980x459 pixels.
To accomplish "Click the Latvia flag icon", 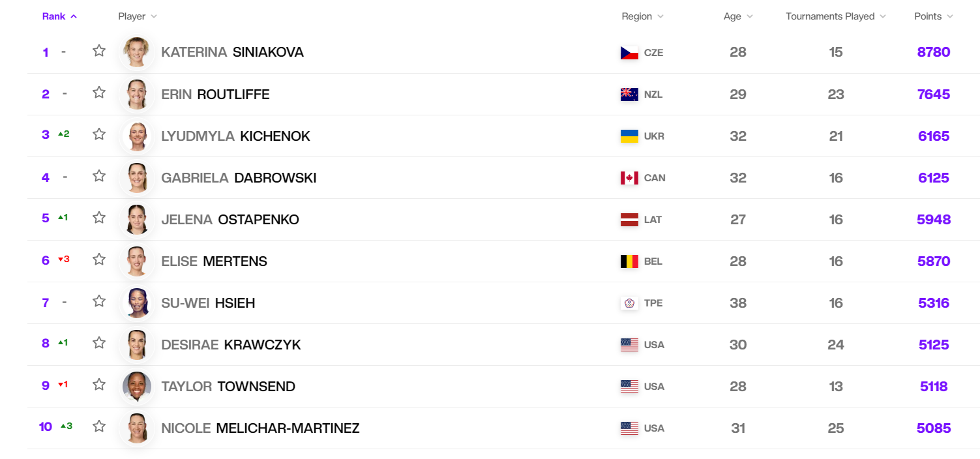I will tap(629, 220).
